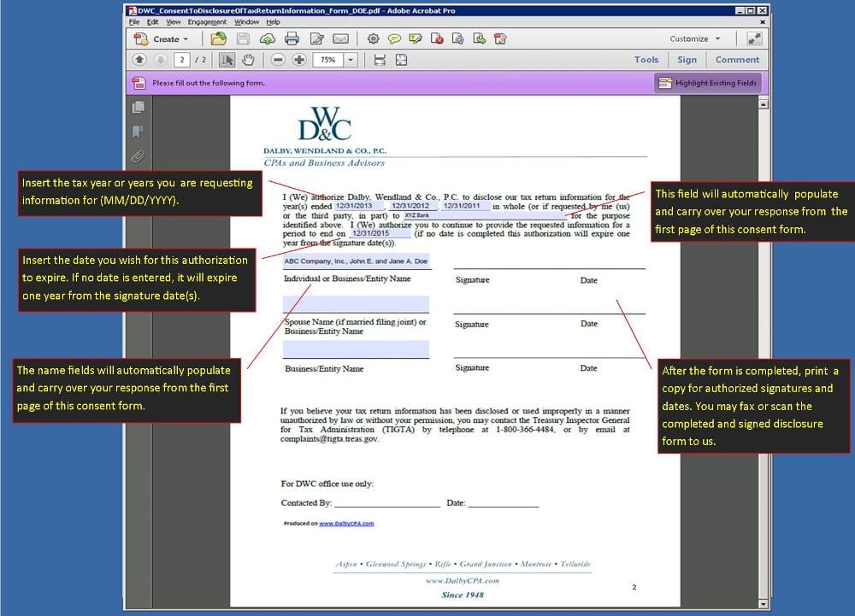The image size is (855, 616).
Task: Open the Window menu
Action: (x=246, y=22)
